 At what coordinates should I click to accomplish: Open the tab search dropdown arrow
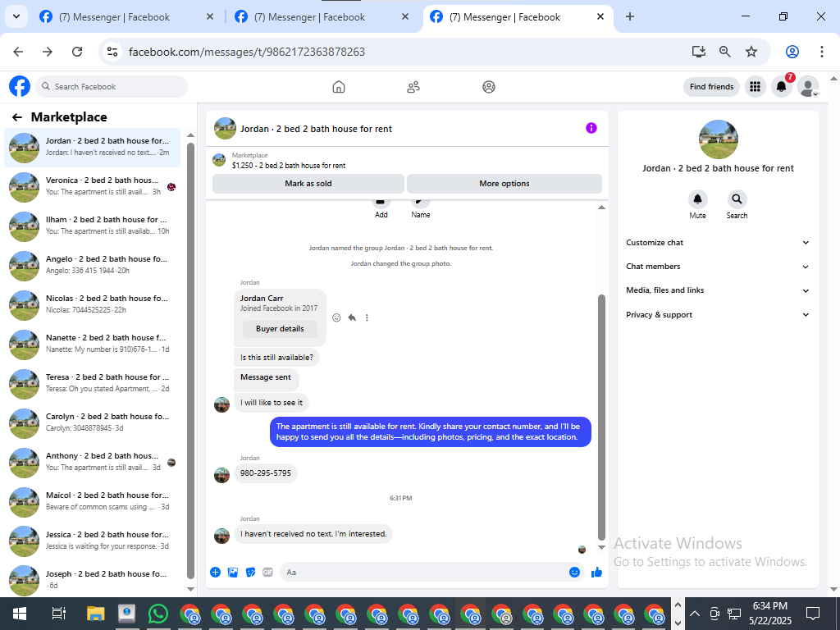16,16
